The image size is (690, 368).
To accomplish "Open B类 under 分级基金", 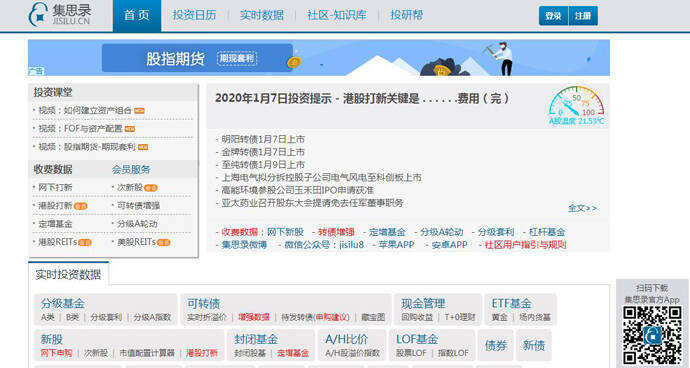I will (x=72, y=317).
